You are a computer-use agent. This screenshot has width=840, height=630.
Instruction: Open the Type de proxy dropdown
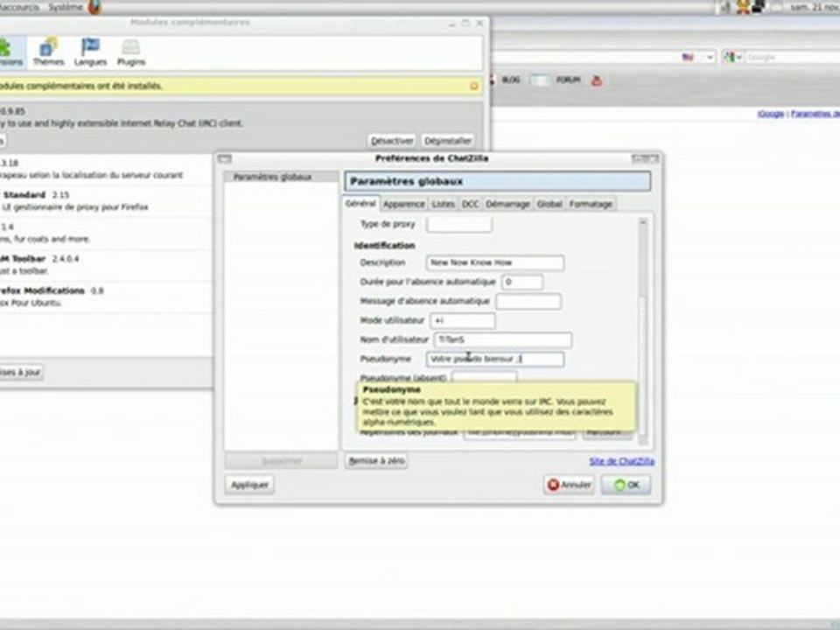tap(459, 225)
